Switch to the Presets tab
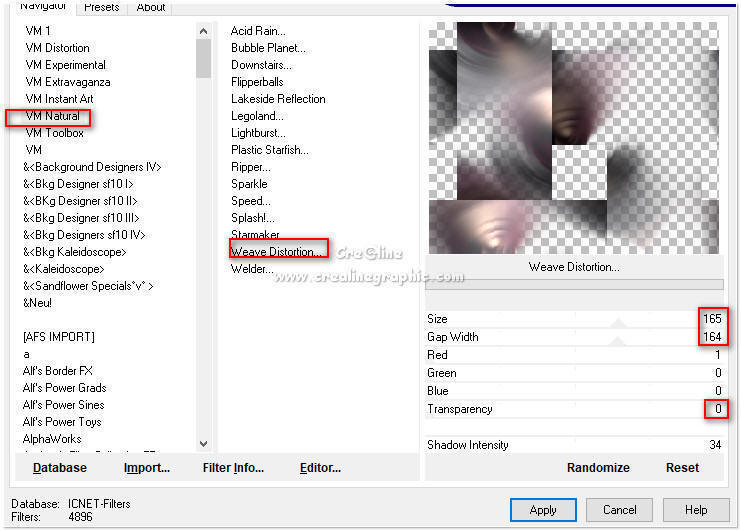 101,7
